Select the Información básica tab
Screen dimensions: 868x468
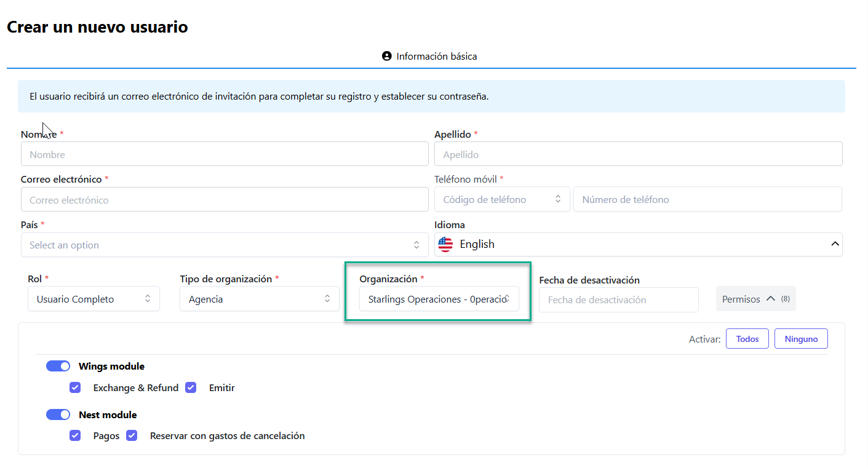pos(430,57)
